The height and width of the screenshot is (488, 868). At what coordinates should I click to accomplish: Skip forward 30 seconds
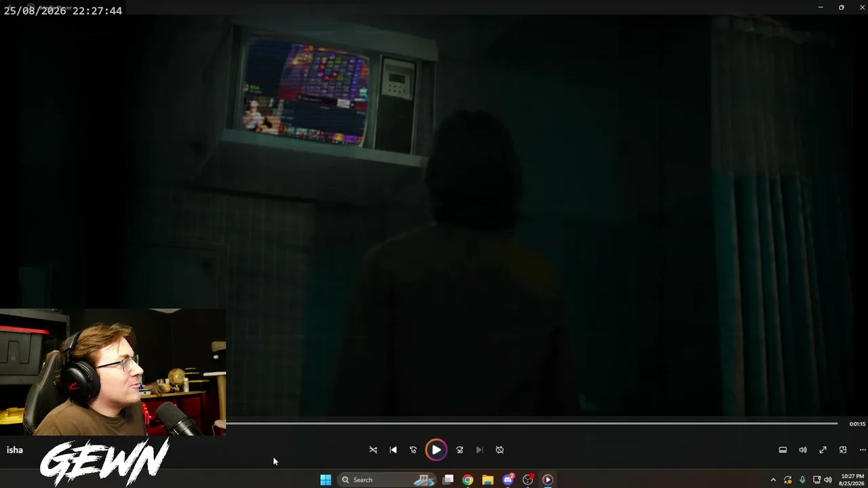pos(460,449)
